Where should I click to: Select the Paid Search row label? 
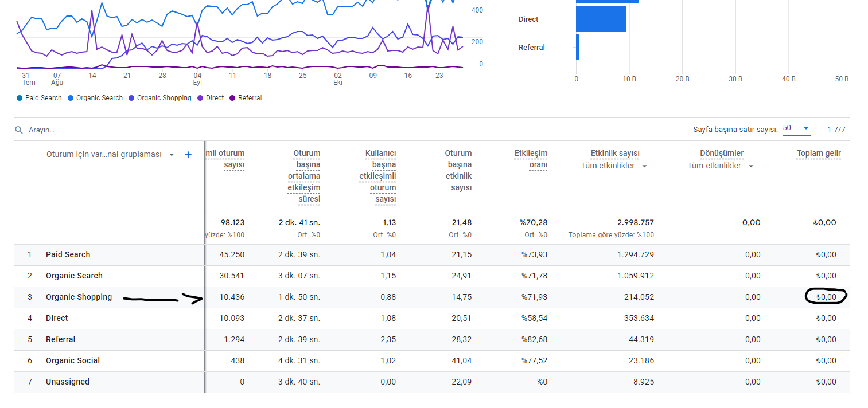pyautogui.click(x=68, y=254)
